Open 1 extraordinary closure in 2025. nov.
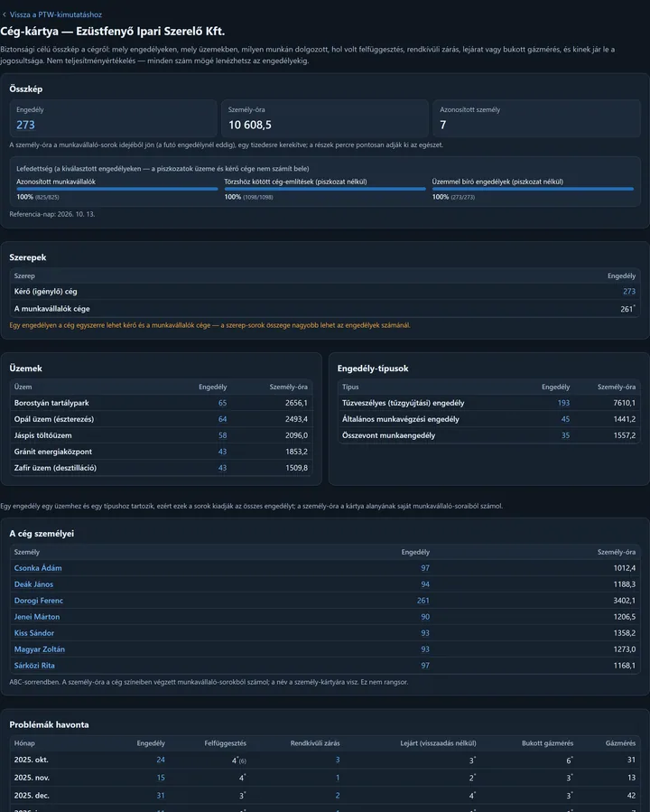 click(x=338, y=778)
